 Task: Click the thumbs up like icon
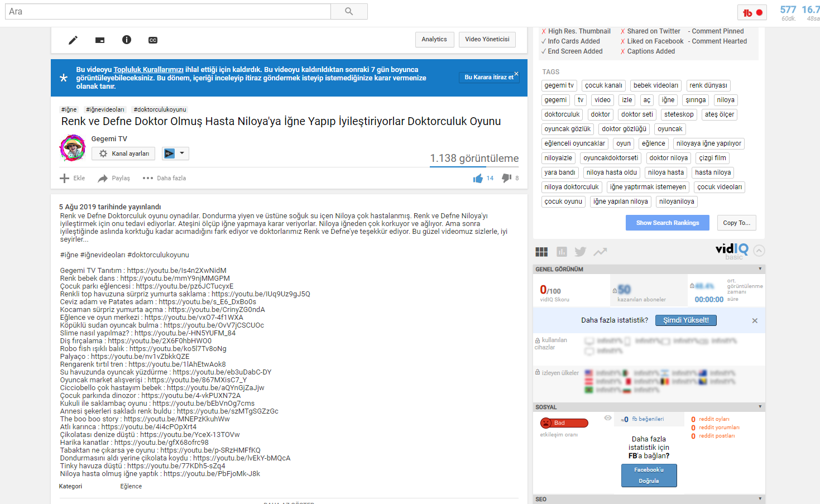[x=478, y=178]
